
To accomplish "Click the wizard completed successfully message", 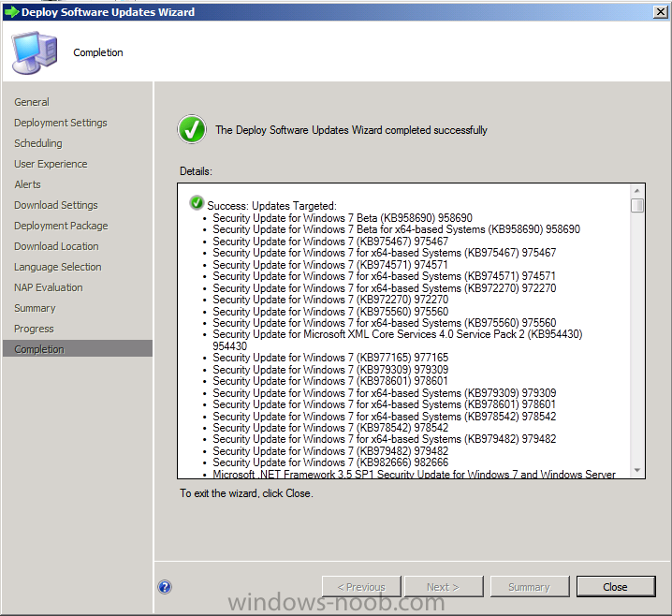I will click(351, 130).
